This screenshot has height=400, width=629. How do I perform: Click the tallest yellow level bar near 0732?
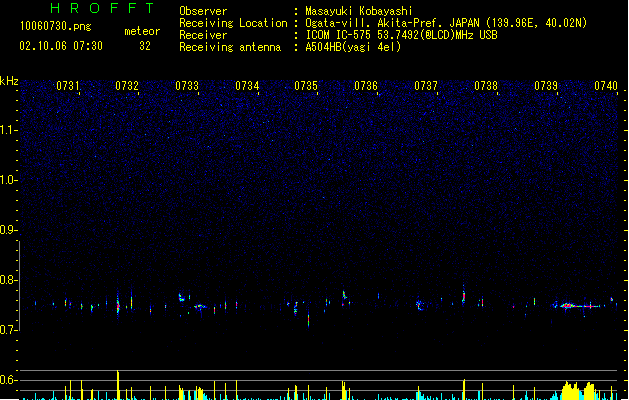point(118,385)
